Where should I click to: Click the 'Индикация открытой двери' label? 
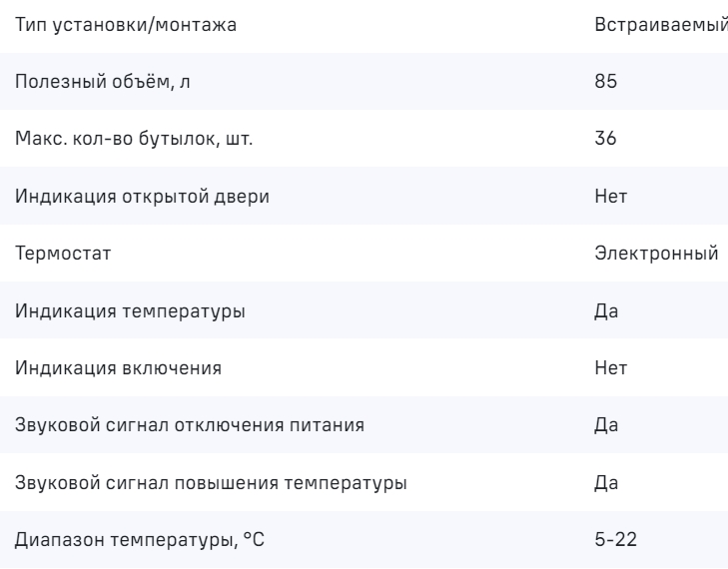tap(142, 196)
